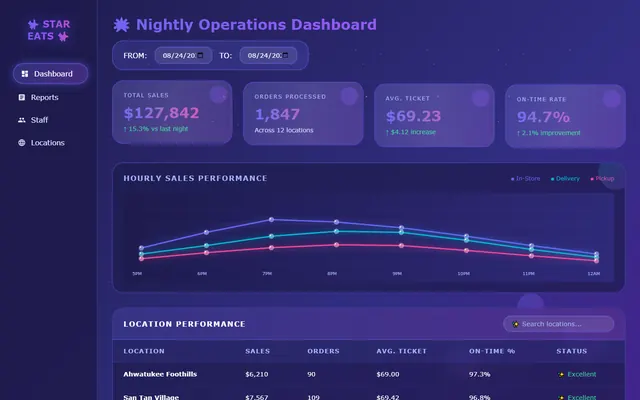Viewport: 640px width, 400px height.
Task: Click the Delivery data point at 8PM
Action: point(336,231)
